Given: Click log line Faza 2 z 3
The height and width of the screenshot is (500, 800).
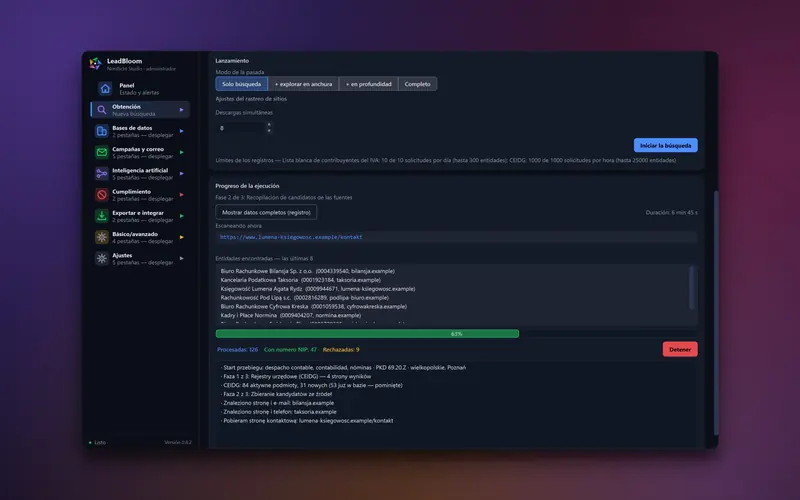Looking at the screenshot, I should tap(277, 394).
